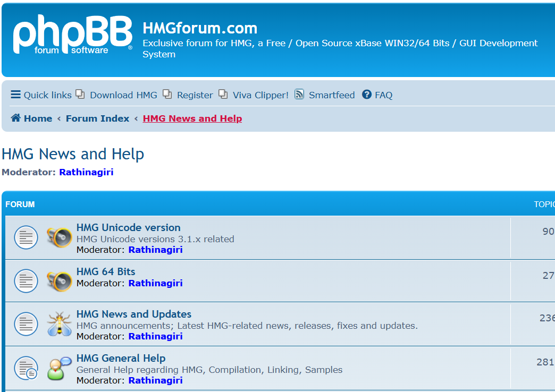
Task: Open the Quick links hamburger menu
Action: [41, 95]
